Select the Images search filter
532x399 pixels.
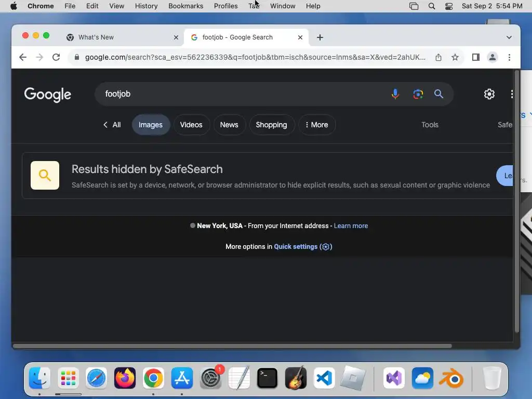[151, 125]
